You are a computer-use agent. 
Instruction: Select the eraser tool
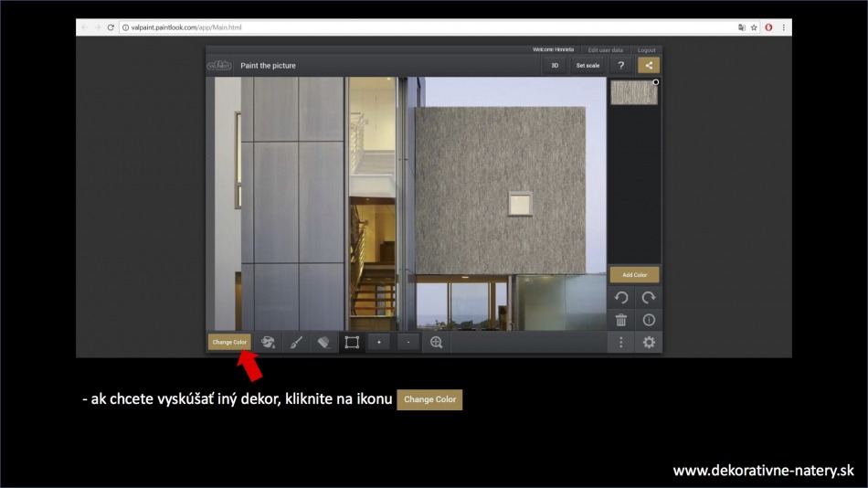click(323, 342)
